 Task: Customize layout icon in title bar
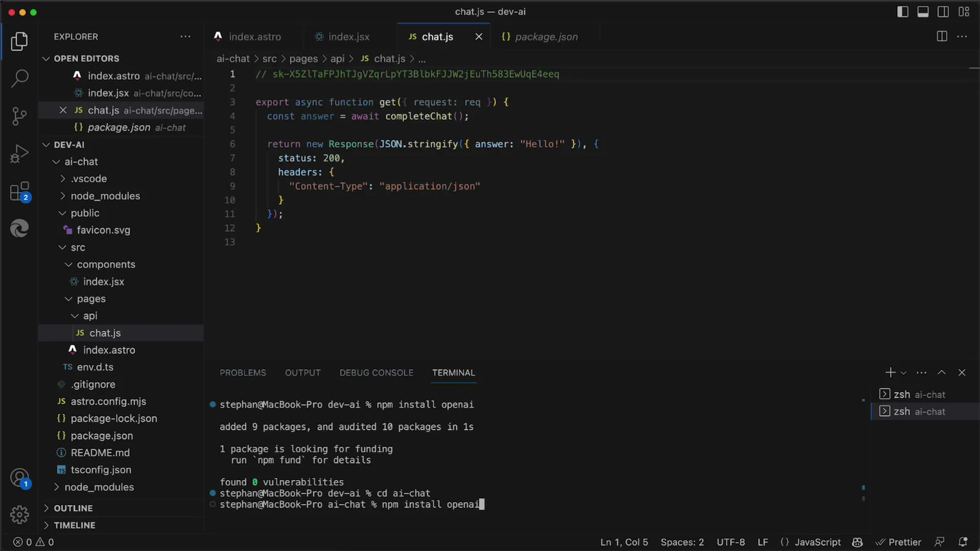[x=964, y=12]
